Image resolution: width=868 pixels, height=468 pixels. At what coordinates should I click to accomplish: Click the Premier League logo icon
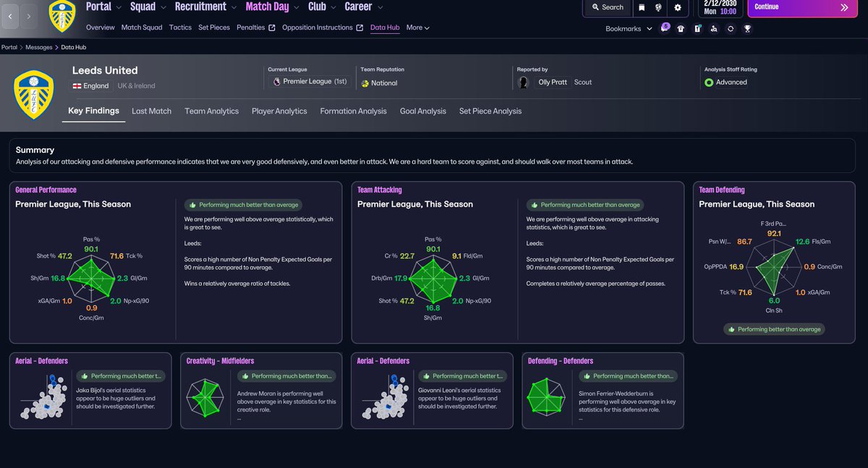tap(276, 82)
